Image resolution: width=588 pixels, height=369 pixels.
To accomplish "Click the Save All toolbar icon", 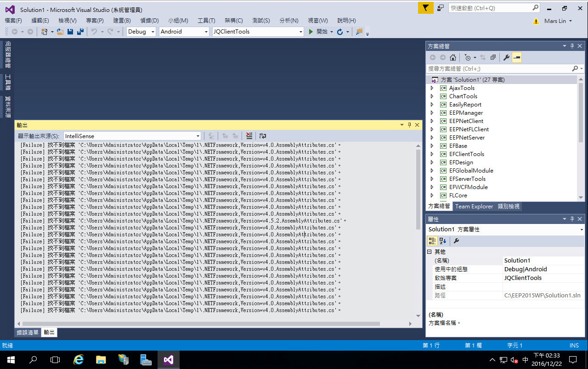I will point(80,32).
